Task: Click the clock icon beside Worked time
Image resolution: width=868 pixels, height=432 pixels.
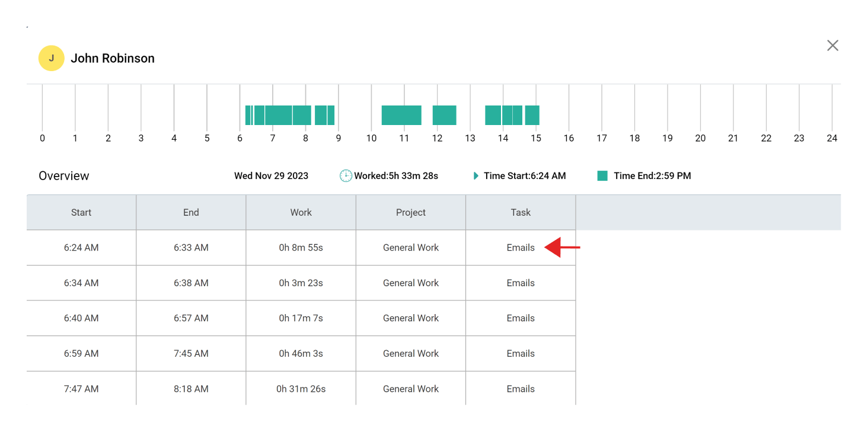Action: click(x=346, y=175)
